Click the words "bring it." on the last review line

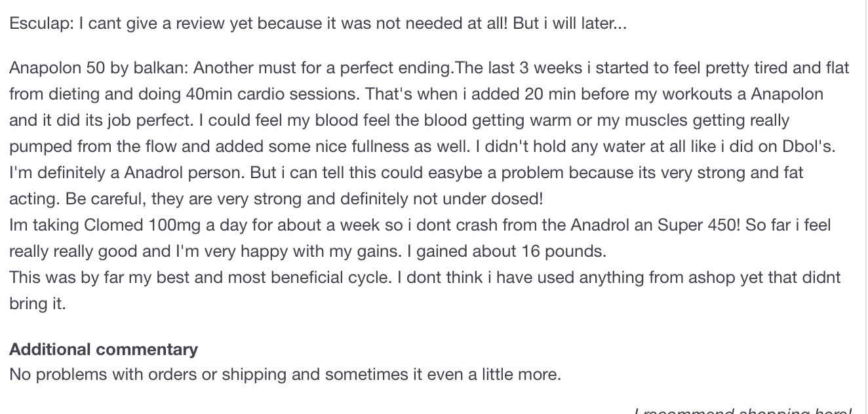pos(37,303)
